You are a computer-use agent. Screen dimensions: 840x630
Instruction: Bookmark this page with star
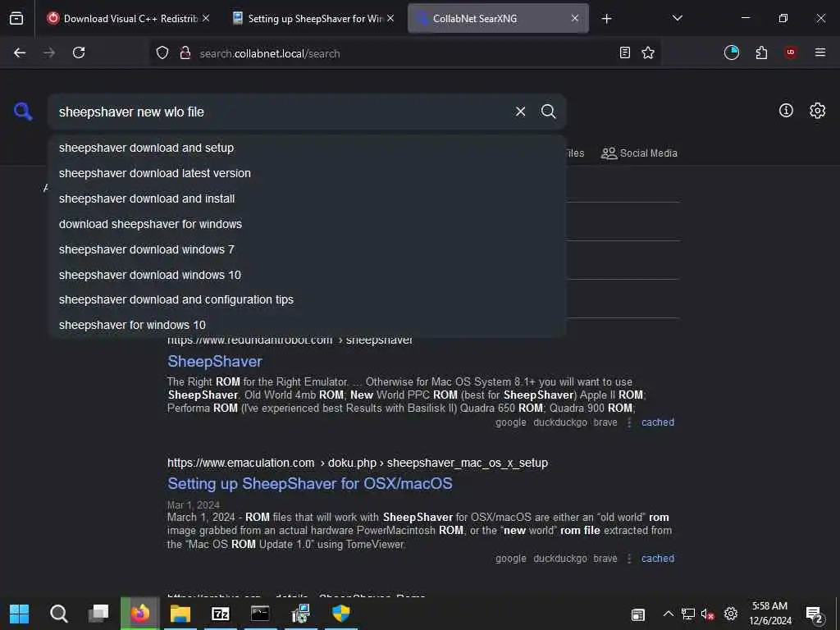[x=648, y=52]
